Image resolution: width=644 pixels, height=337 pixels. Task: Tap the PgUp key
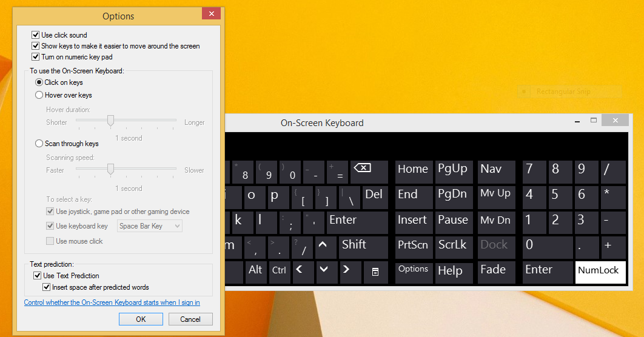click(x=454, y=172)
